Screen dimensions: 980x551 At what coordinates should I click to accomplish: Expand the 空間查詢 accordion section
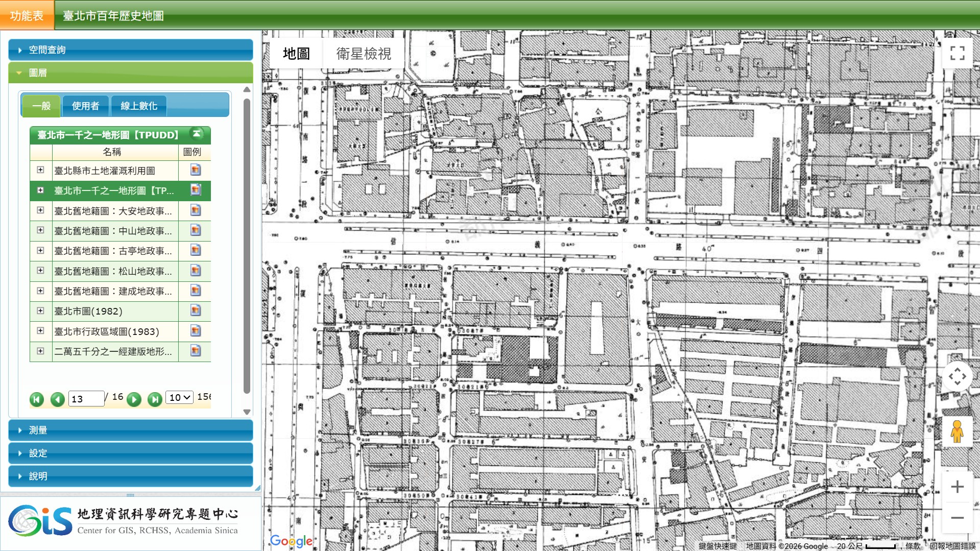131,50
